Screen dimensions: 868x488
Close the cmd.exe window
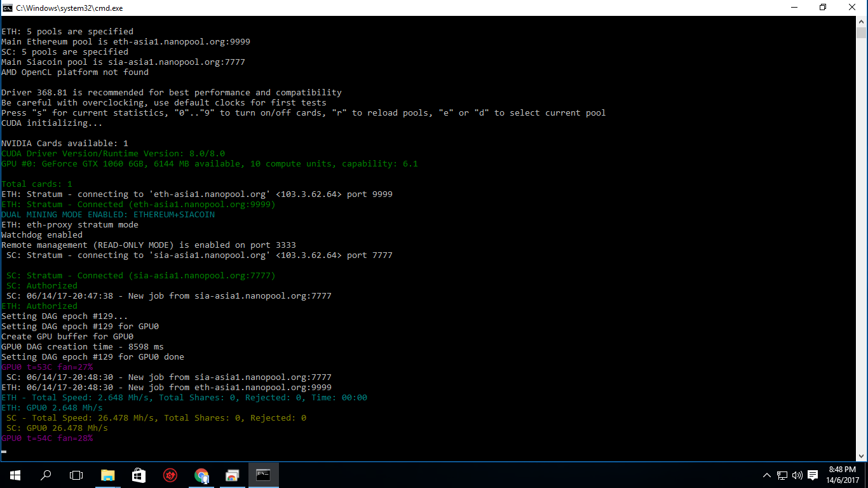pos(853,8)
